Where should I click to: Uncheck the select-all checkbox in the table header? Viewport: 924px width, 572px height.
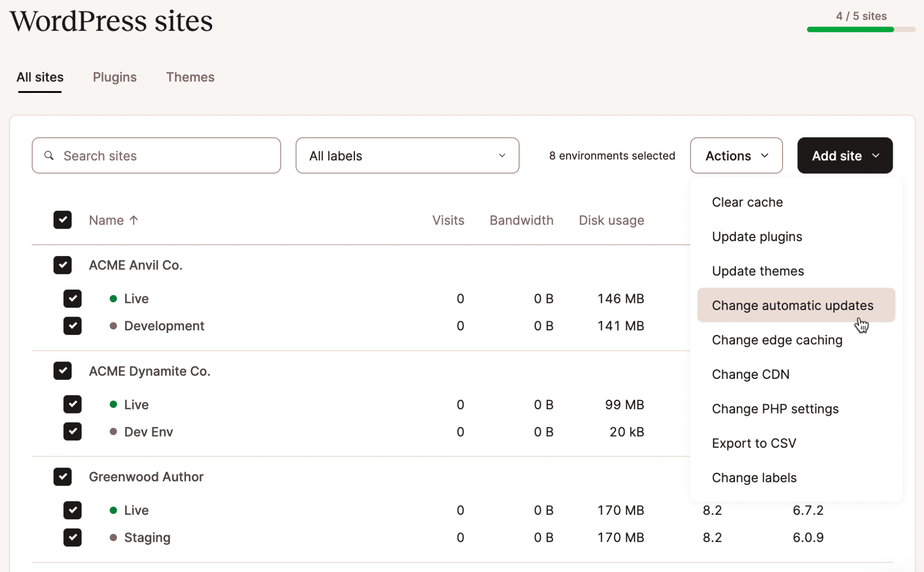[x=62, y=220]
